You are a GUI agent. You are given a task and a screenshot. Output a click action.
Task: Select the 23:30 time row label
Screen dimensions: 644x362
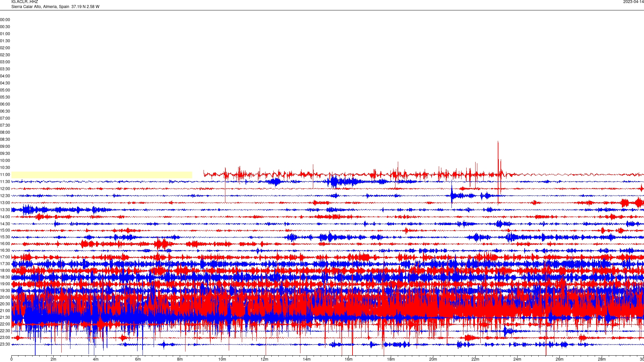click(x=5, y=344)
